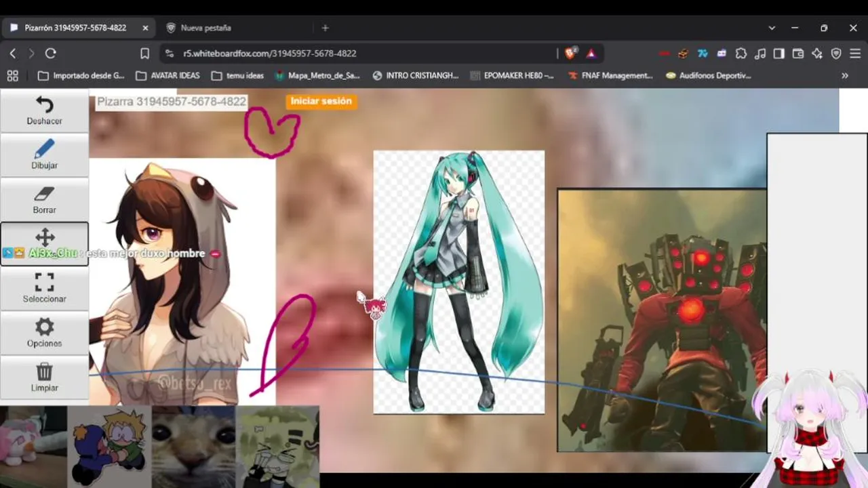
Task: Click the Pizarra 31945957-5678-4822 board title
Action: [172, 102]
